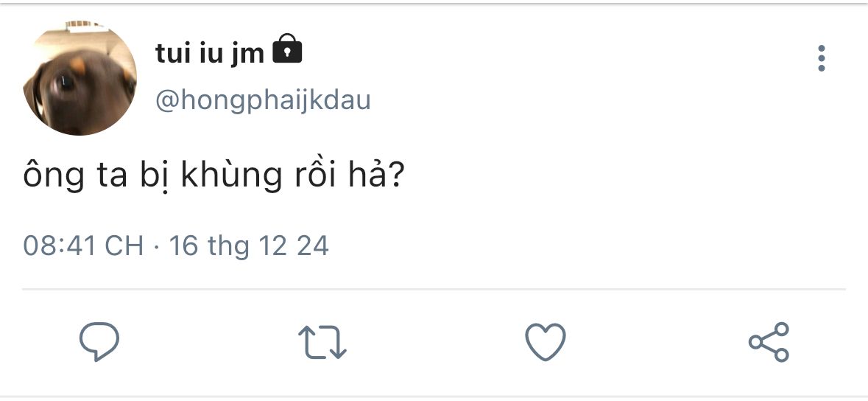Click the reply speech bubble icon
This screenshot has width=868, height=401.
99,342
